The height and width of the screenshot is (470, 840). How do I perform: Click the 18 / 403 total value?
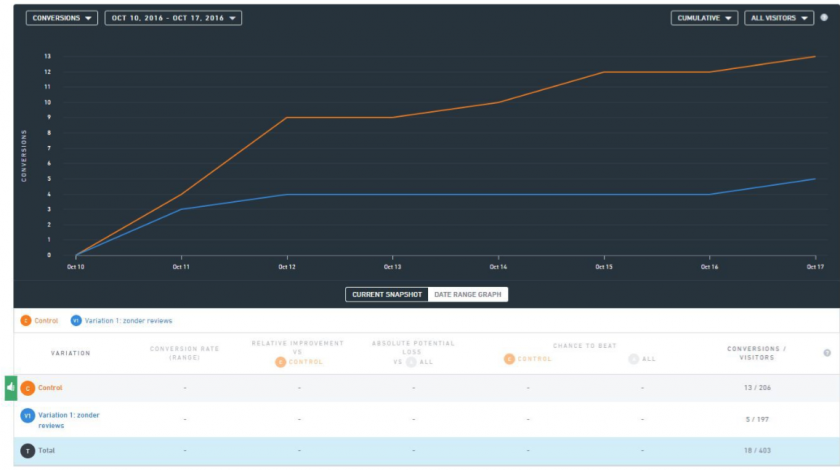coord(757,451)
